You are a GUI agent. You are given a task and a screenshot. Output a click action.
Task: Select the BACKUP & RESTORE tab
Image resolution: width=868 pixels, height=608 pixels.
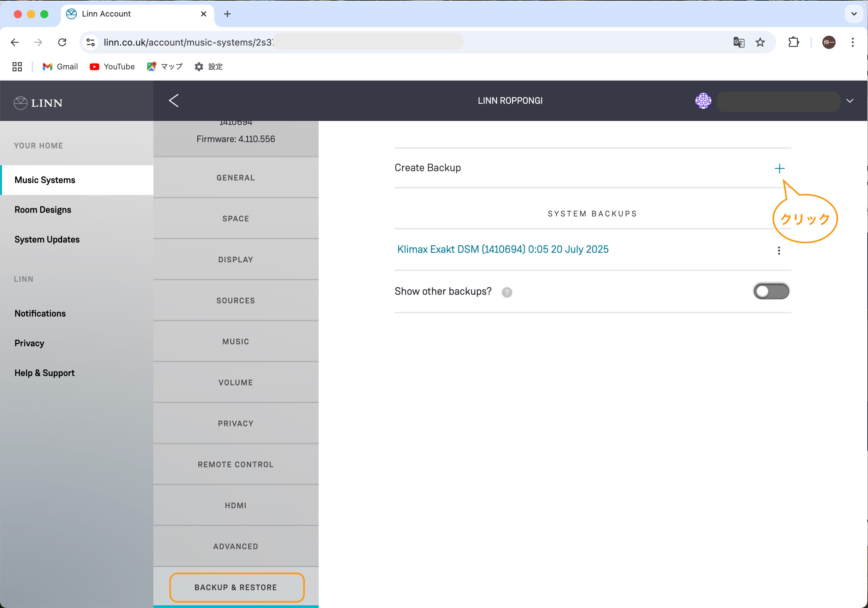[237, 588]
